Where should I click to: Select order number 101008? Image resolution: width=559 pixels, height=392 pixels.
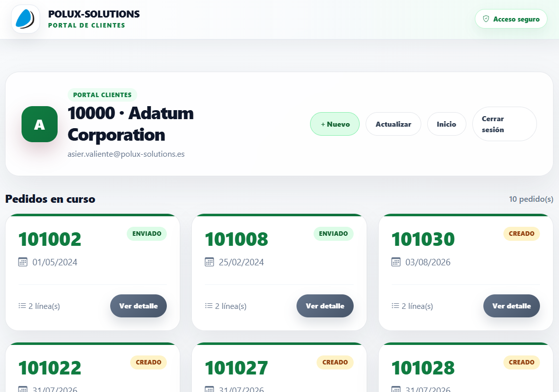coord(236,239)
